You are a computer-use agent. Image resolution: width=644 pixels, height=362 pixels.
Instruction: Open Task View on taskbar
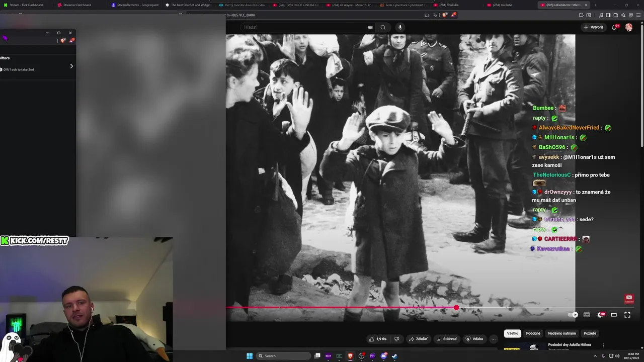[x=317, y=356]
